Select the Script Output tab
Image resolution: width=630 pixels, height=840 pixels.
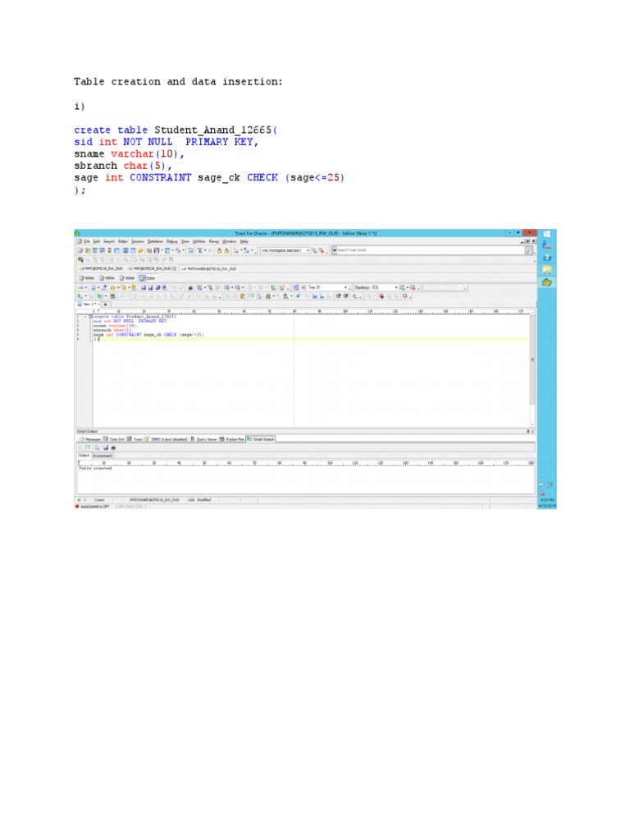tap(261, 440)
